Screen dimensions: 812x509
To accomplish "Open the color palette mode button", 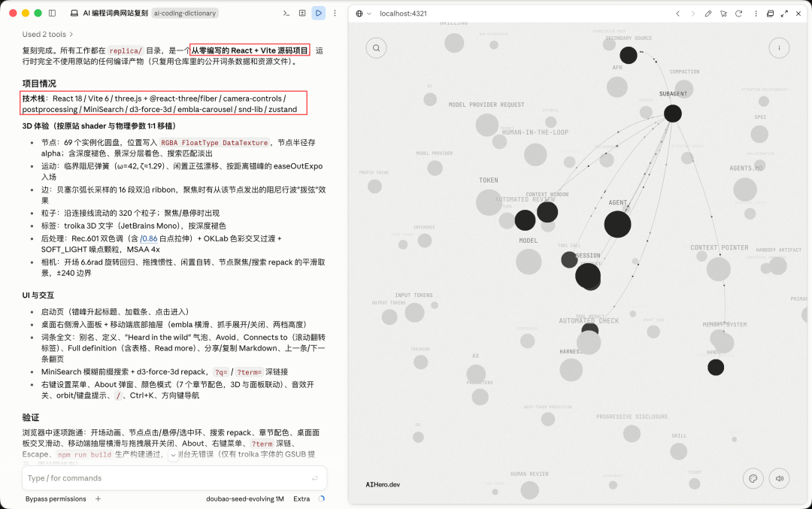I will pos(753,478).
